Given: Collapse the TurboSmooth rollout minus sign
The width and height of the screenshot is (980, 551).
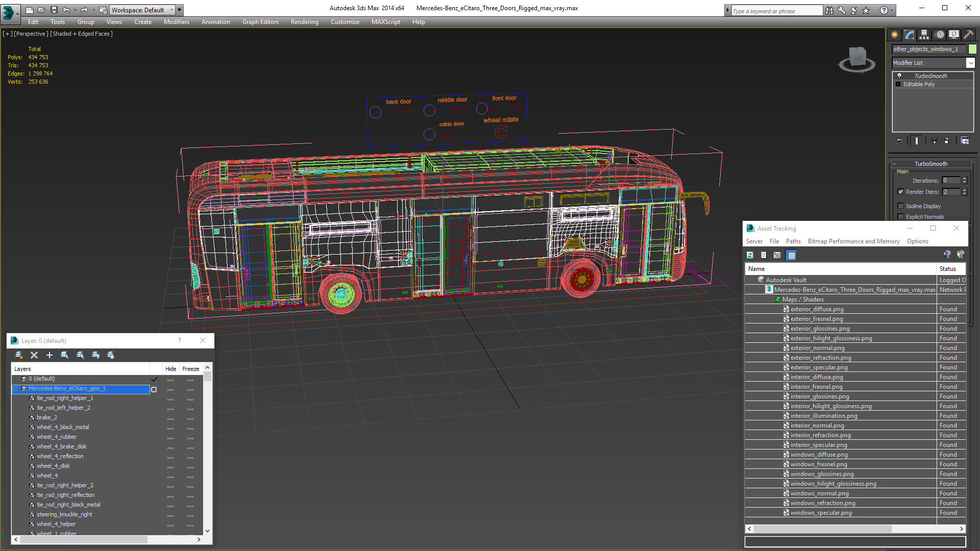Looking at the screenshot, I should point(894,164).
